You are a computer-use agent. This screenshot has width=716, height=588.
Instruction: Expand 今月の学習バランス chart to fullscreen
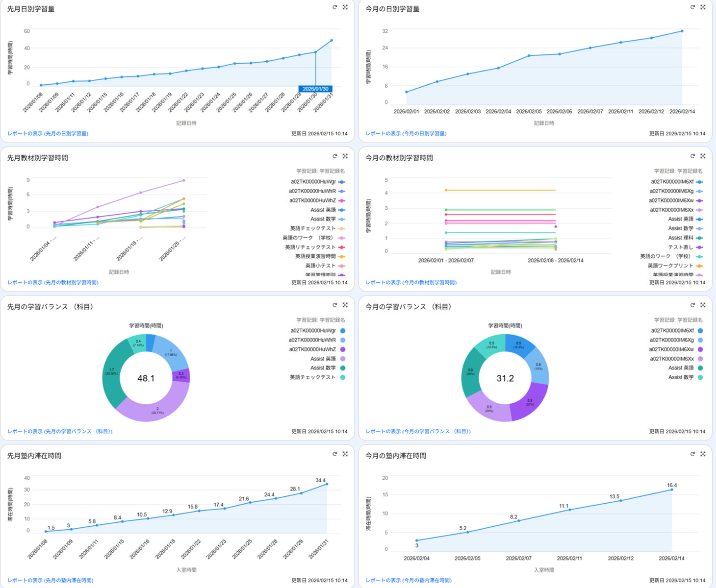point(703,305)
